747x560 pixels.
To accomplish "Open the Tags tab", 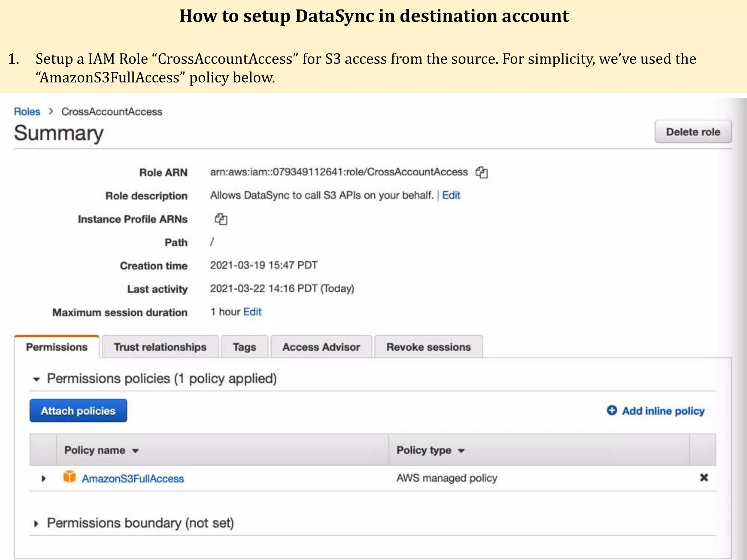I will [244, 347].
